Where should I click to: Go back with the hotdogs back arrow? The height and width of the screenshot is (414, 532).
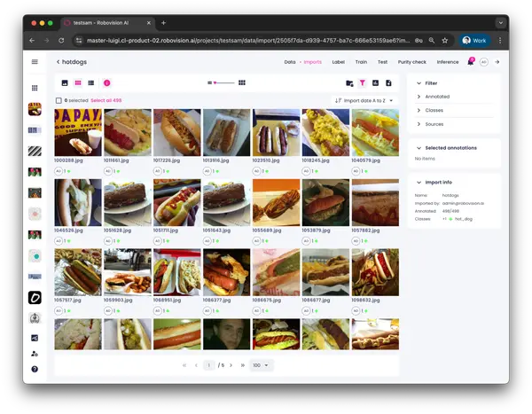pyautogui.click(x=58, y=62)
